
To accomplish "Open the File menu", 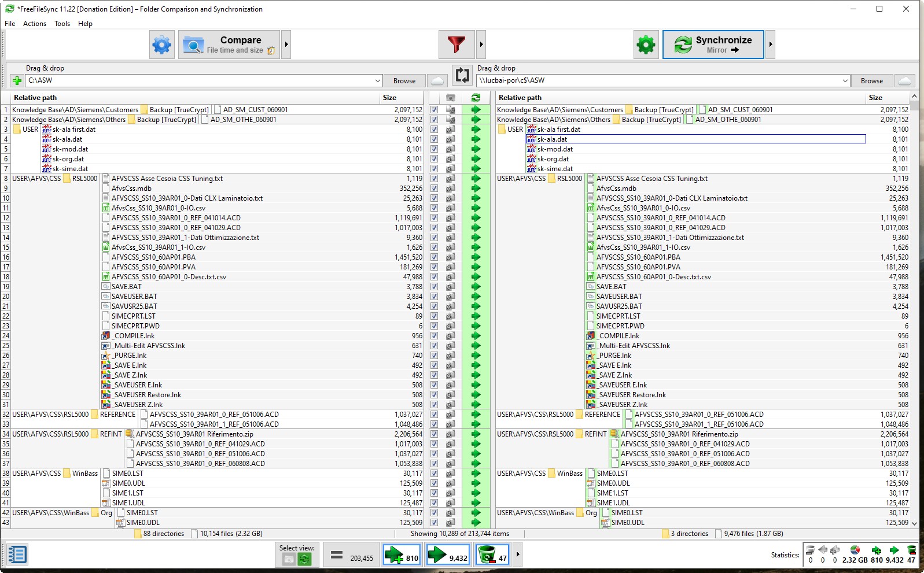I will click(x=10, y=24).
